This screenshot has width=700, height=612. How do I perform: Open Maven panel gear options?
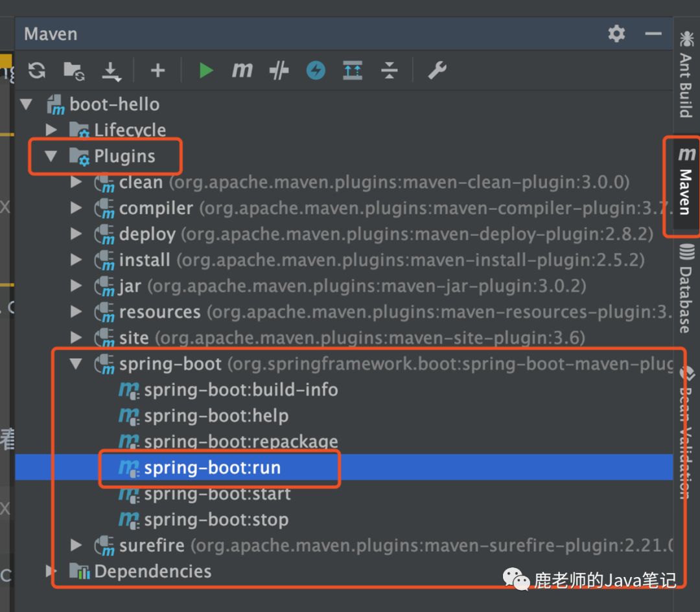[616, 34]
